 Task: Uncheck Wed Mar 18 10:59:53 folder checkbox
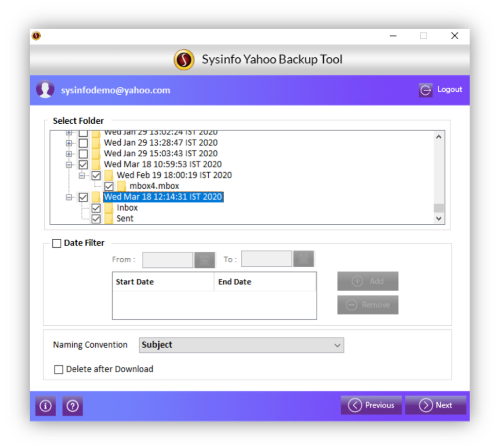(x=83, y=165)
